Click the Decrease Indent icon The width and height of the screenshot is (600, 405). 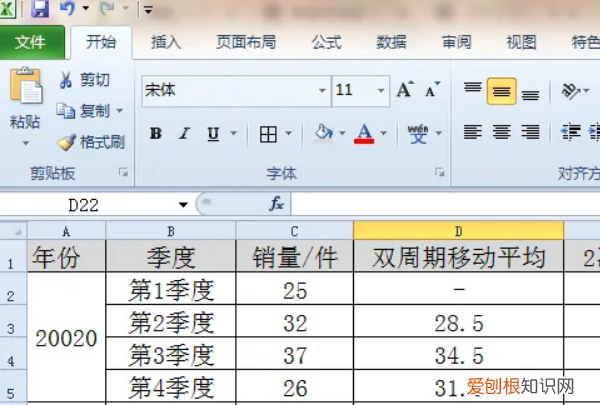tap(571, 132)
